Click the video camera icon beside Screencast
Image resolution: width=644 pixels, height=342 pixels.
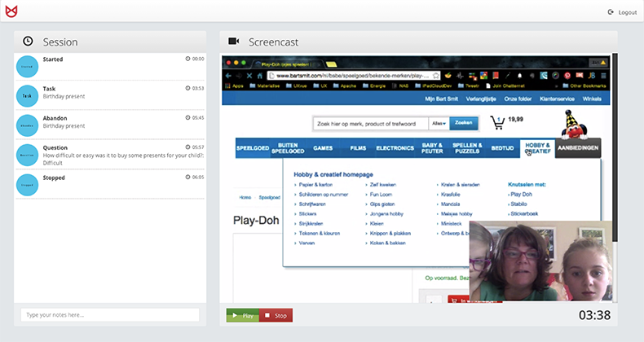tap(234, 41)
